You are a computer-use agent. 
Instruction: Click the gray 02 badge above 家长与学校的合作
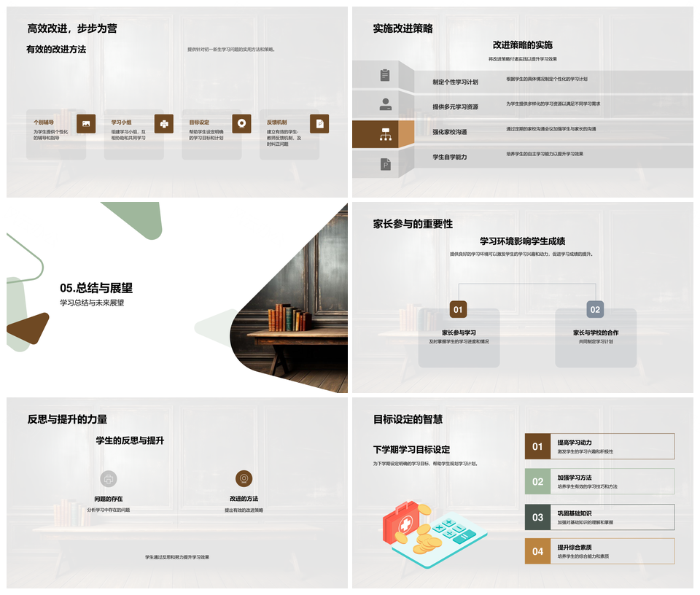pyautogui.click(x=595, y=310)
